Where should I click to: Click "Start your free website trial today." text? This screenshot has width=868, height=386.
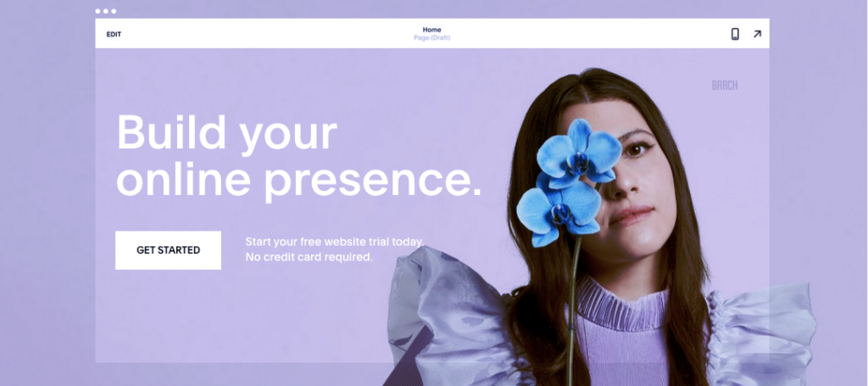click(x=334, y=242)
